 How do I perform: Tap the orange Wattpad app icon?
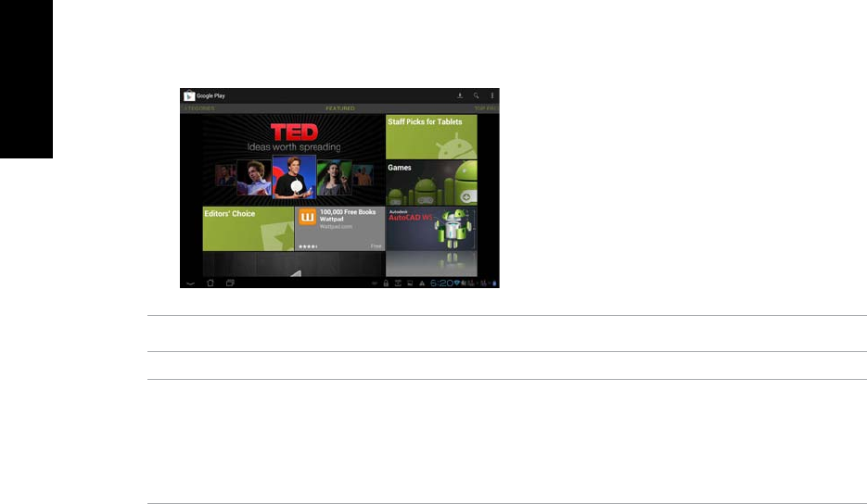pos(308,217)
